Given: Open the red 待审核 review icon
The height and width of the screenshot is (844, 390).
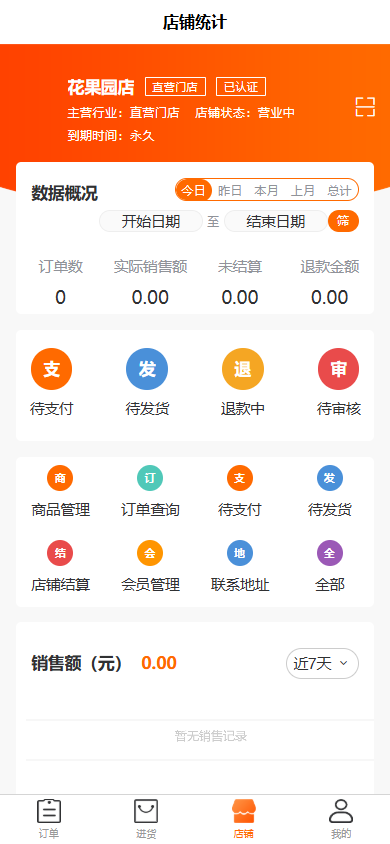Looking at the screenshot, I should pos(338,369).
